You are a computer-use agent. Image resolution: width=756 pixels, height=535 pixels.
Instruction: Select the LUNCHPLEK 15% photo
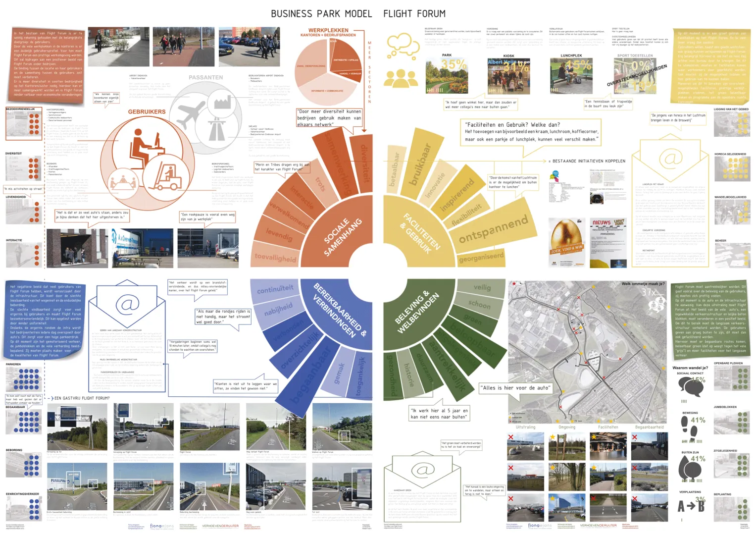coord(571,75)
